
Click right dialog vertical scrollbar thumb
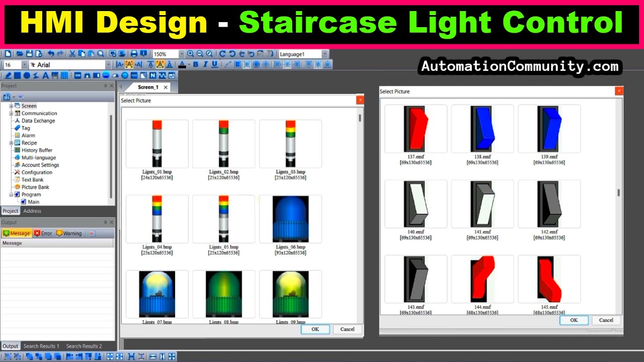click(619, 193)
